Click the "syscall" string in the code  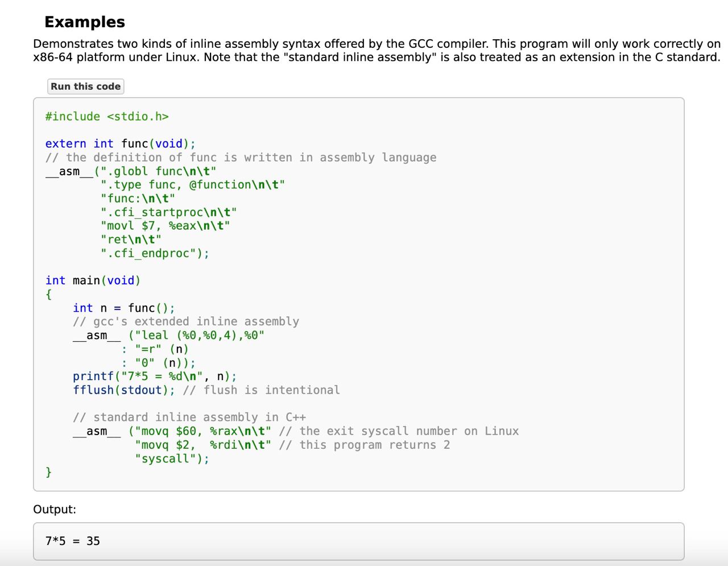pyautogui.click(x=168, y=458)
